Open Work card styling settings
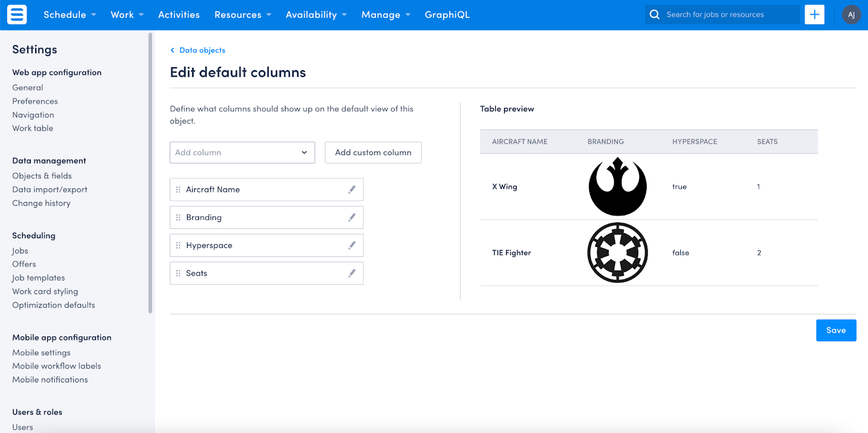The height and width of the screenshot is (433, 868). click(46, 291)
